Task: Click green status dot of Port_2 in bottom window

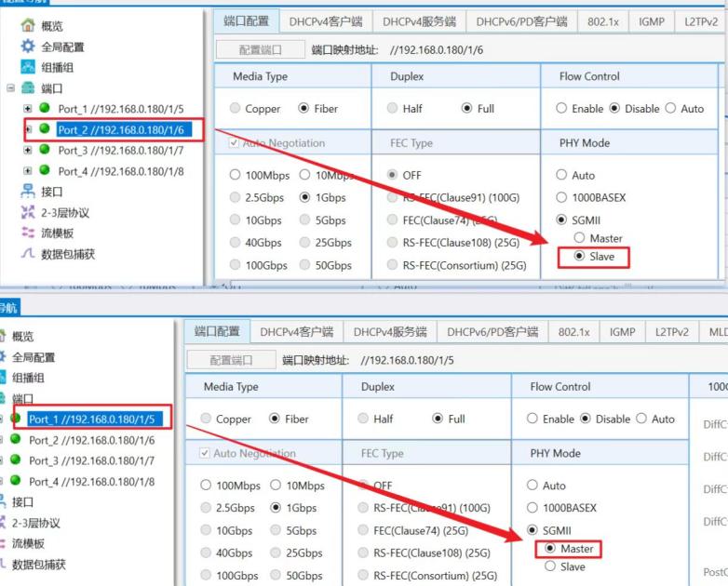Action: 15,439
